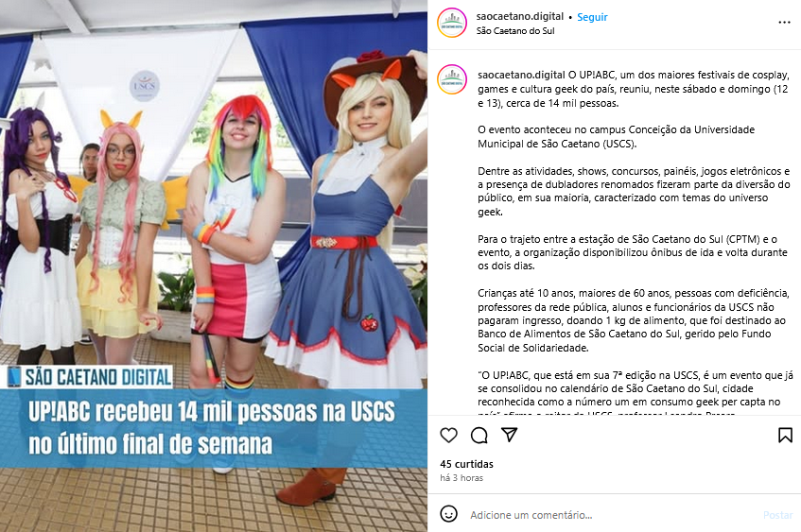801x532 pixels.
Task: Click the São Caetano Digital banner label on the photo
Action: pyautogui.click(x=90, y=377)
